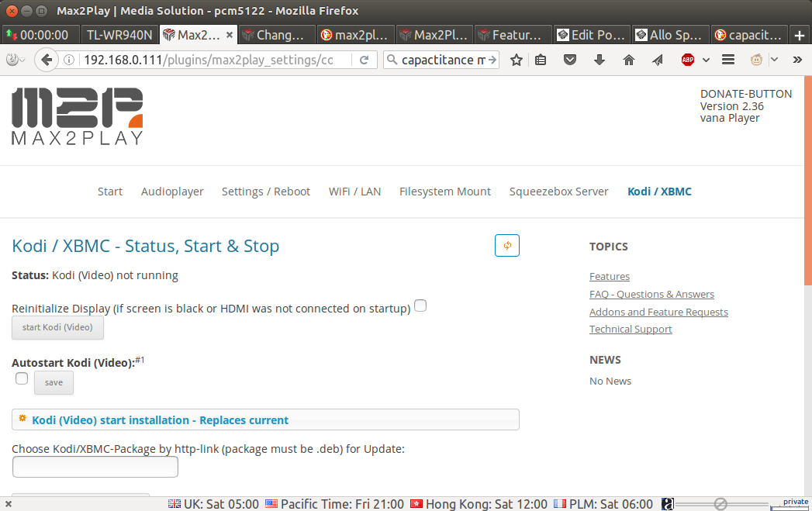Focus the address bar URL
The image size is (812, 511).
[x=208, y=60]
